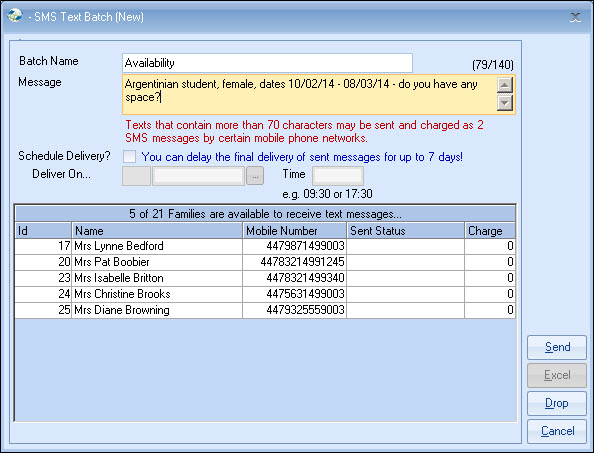
Task: Click the globe application icon in title bar
Action: [15, 16]
